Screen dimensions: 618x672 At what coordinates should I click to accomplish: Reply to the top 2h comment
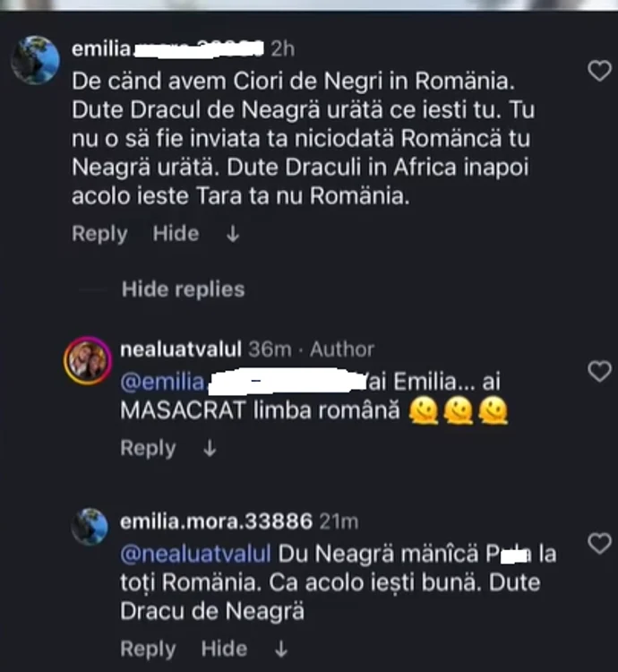pyautogui.click(x=99, y=234)
